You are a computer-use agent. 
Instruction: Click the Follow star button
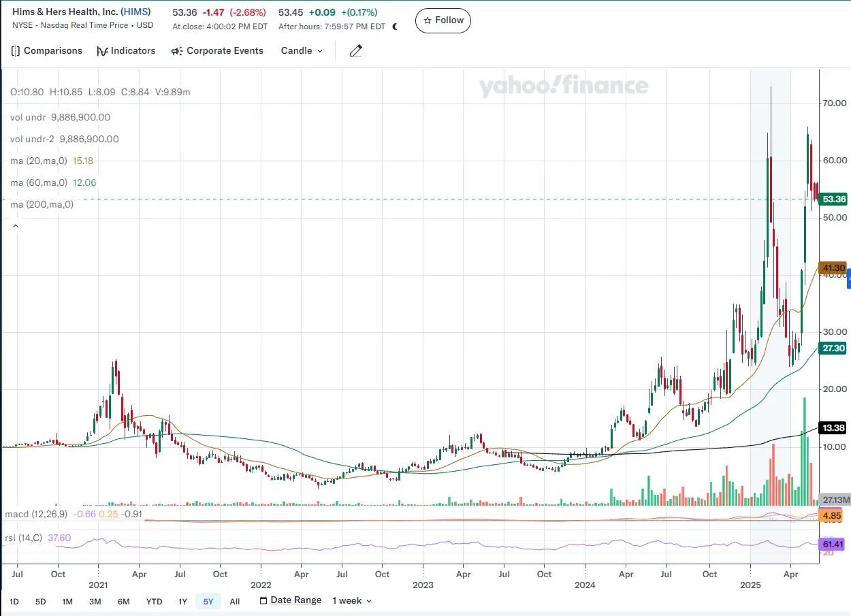pyautogui.click(x=443, y=20)
